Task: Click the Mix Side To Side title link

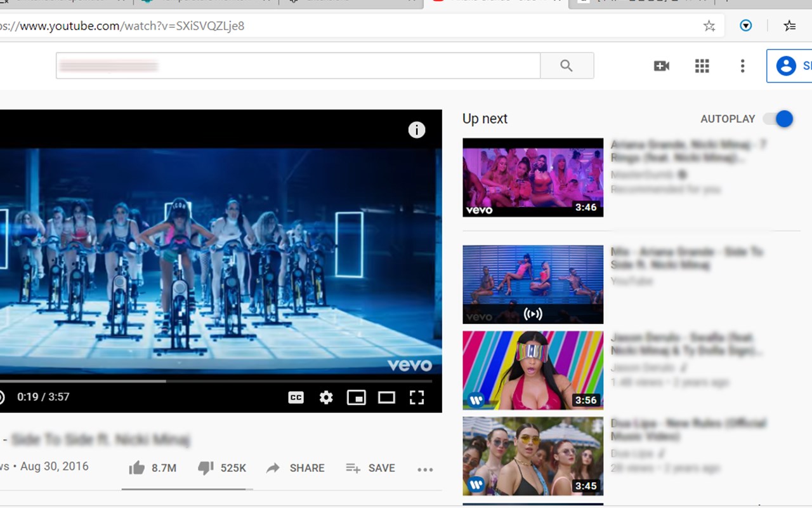Action: point(686,258)
